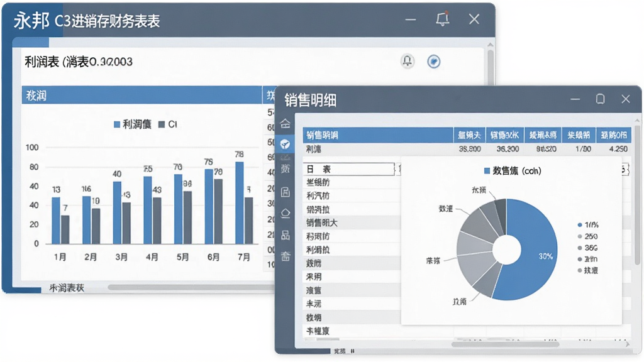
Task: Click the bell icon in main window title bar
Action: 442,19
